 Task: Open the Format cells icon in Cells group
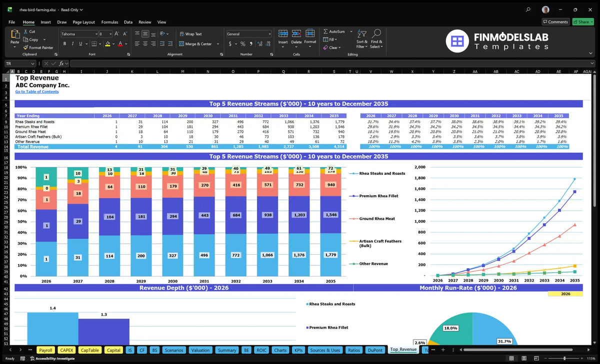[310, 33]
